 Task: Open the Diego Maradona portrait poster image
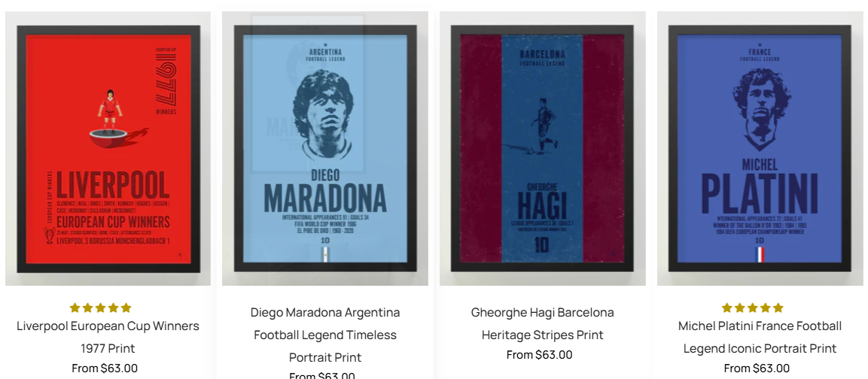click(x=325, y=148)
